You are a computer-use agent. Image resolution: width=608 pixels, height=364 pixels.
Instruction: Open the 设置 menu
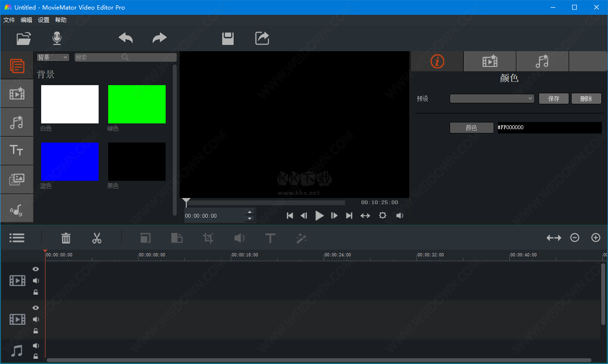(43, 20)
